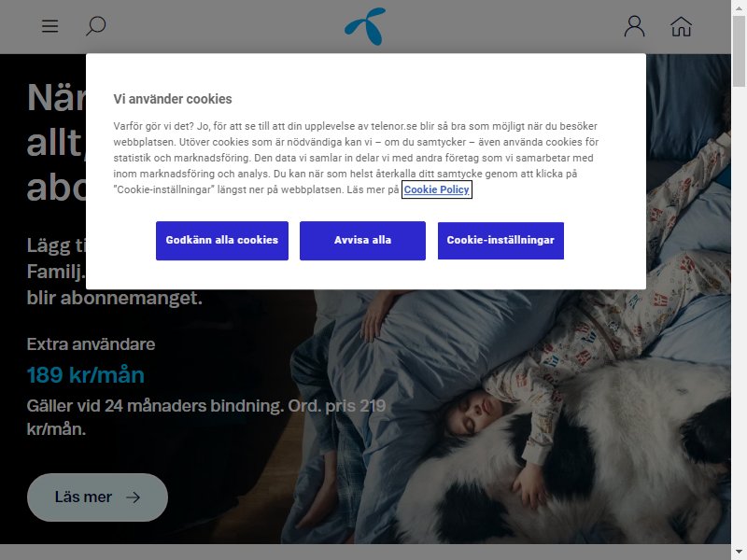The height and width of the screenshot is (560, 747).
Task: Click the vertical scrollbar thumb
Action: tap(739, 50)
